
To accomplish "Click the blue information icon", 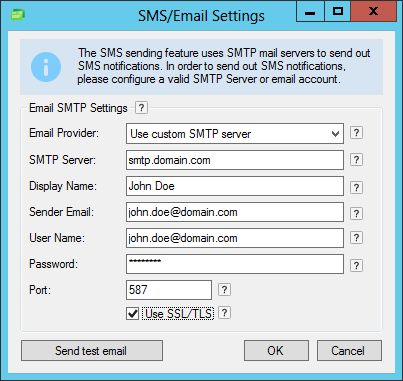I will (46, 67).
